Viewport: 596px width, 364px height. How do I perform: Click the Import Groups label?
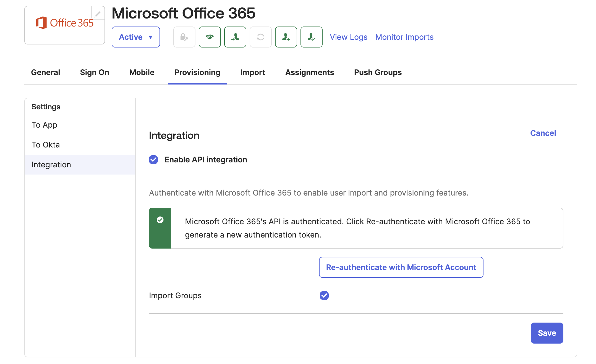[175, 296]
